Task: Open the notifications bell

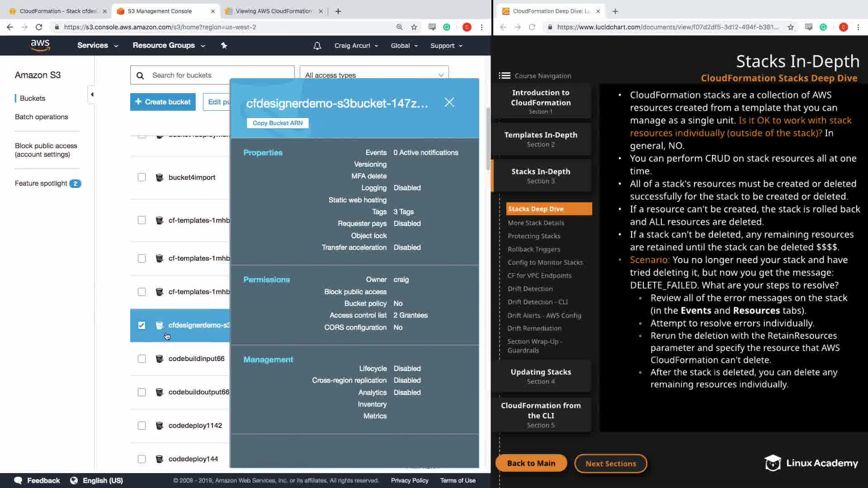Action: pyautogui.click(x=317, y=46)
